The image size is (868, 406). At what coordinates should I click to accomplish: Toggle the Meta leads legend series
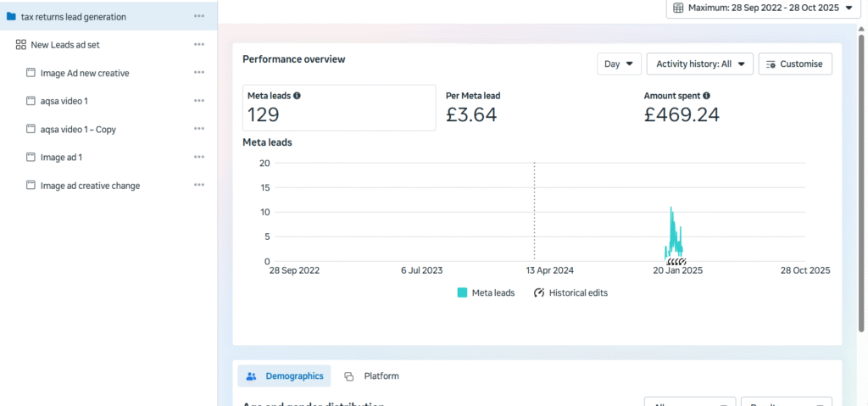486,292
